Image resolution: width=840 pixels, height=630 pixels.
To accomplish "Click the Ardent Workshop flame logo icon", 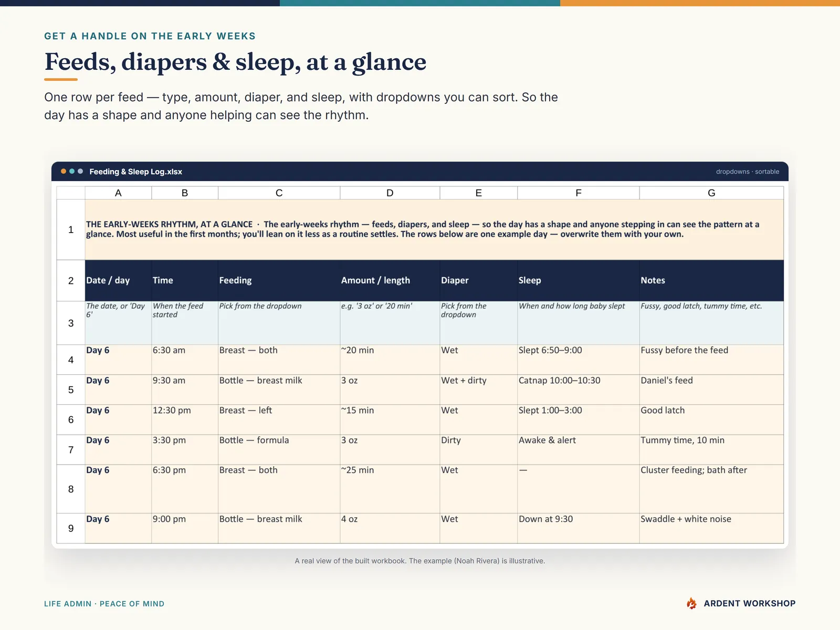I will [x=691, y=603].
